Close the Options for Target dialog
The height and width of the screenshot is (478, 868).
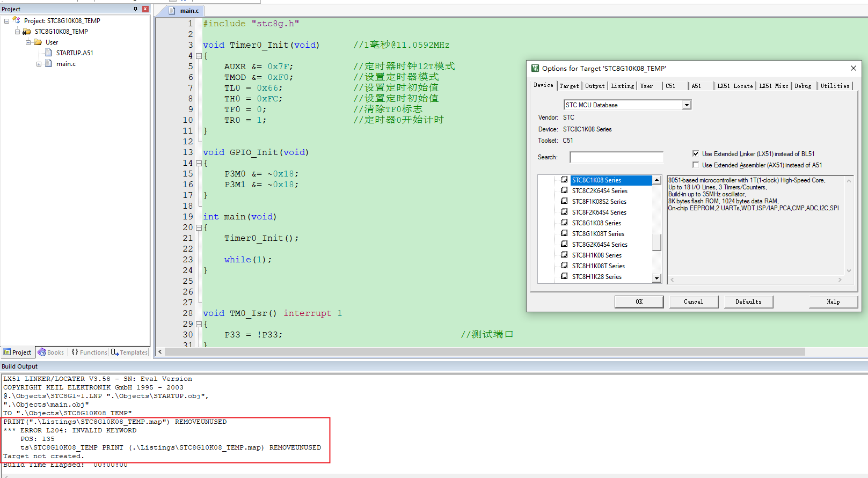pos(853,68)
